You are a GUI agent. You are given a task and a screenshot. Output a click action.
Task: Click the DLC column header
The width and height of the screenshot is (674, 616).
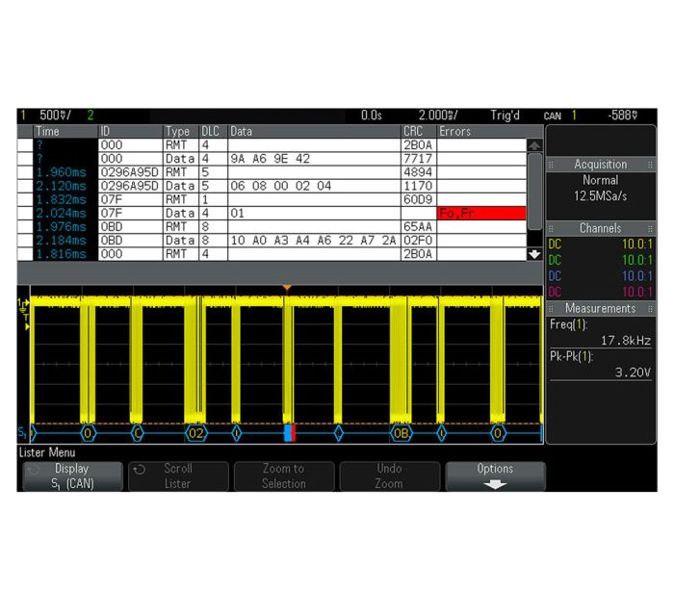(213, 132)
